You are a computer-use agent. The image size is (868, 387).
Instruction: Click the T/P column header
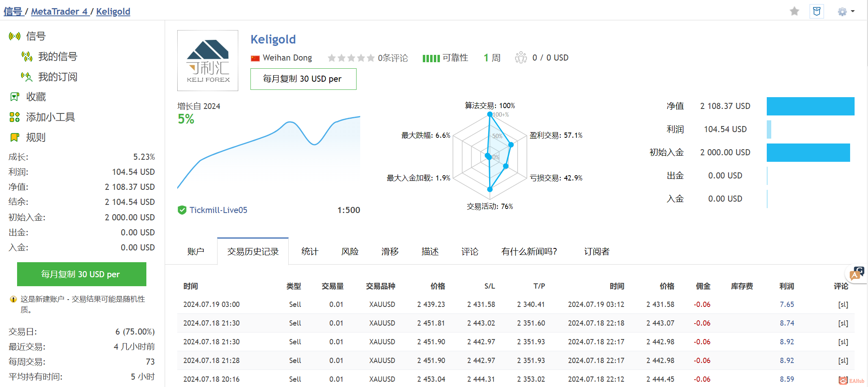pyautogui.click(x=540, y=286)
